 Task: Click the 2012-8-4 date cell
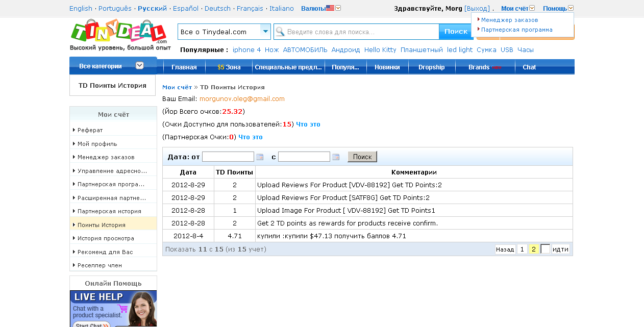(x=188, y=236)
